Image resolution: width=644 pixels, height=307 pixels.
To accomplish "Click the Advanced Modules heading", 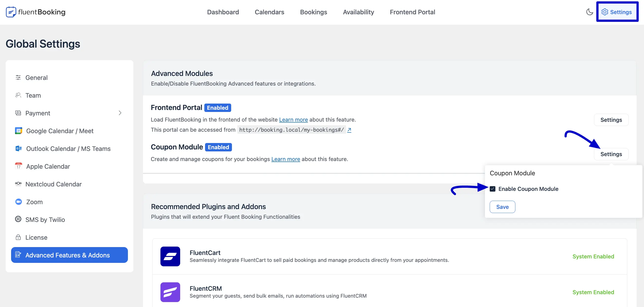I will 182,73.
